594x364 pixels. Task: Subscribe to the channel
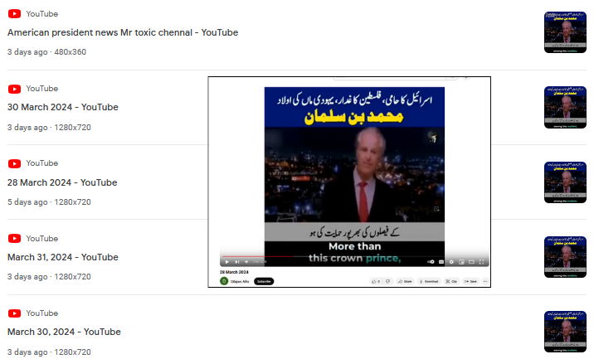(264, 281)
